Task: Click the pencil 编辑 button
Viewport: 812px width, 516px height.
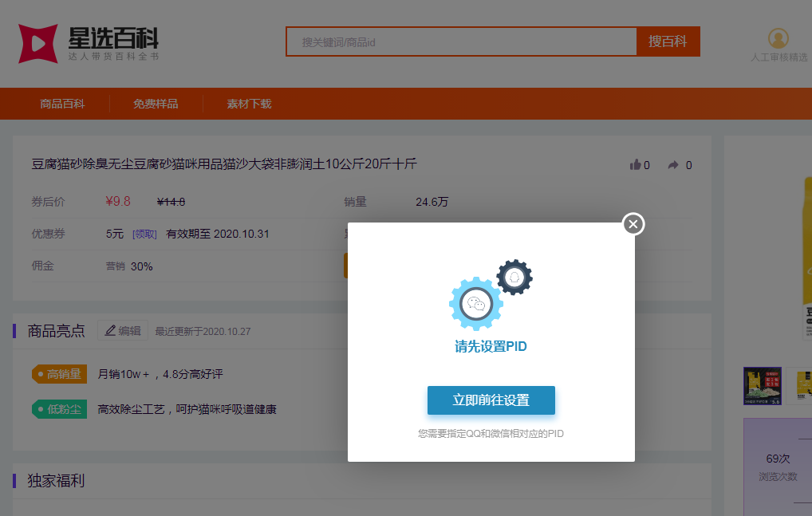Action: point(123,330)
